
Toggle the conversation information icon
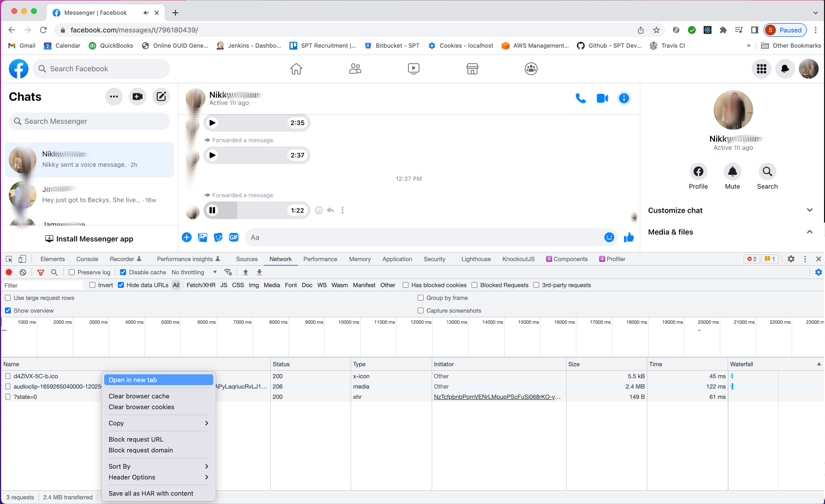(624, 98)
